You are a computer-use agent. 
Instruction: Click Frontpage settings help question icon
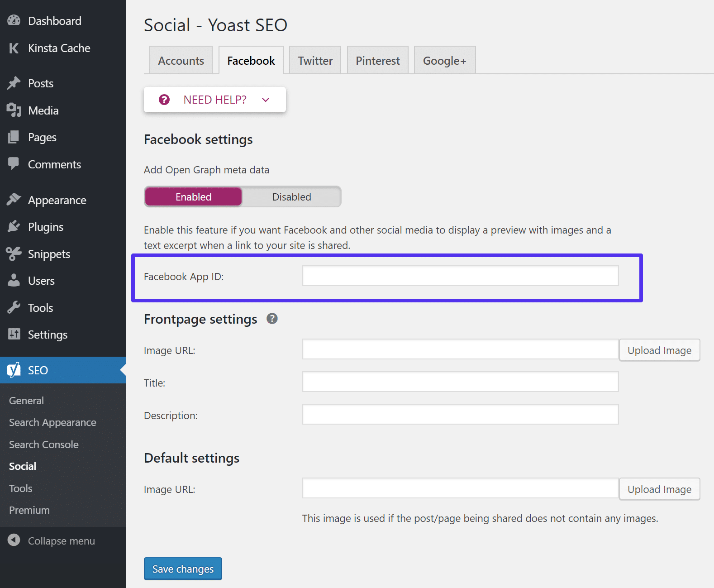point(272,319)
